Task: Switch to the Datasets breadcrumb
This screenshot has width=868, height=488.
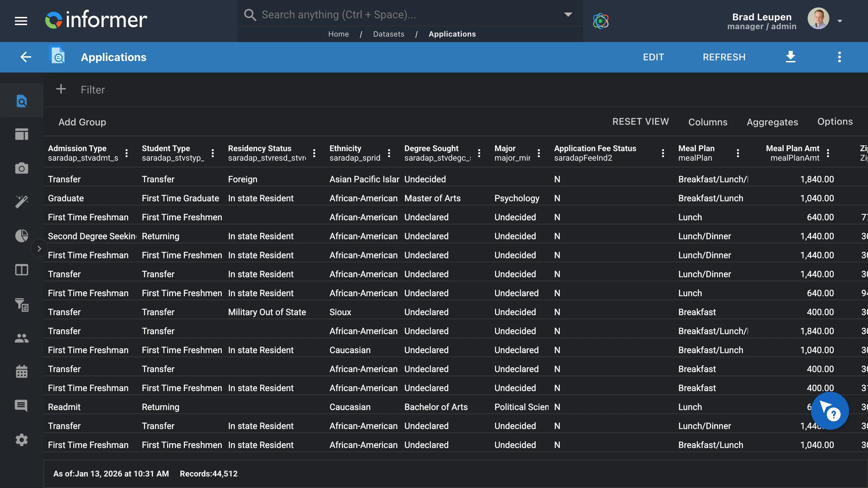Action: [x=388, y=34]
